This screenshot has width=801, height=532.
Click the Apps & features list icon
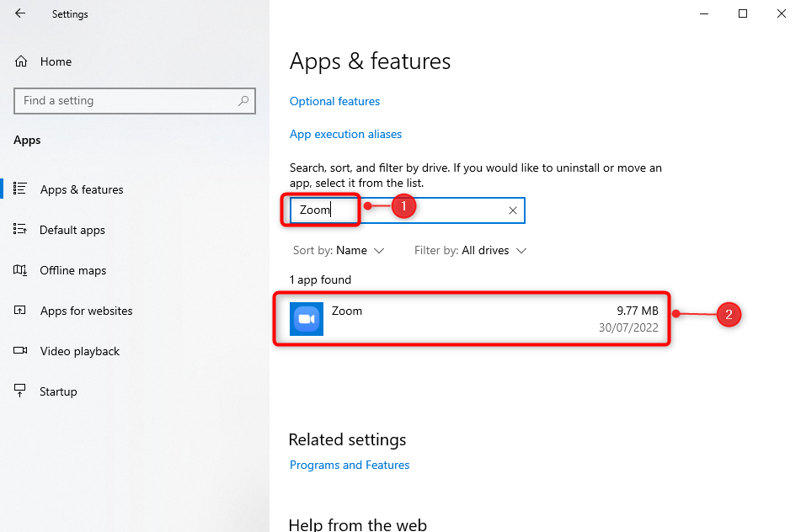[21, 189]
